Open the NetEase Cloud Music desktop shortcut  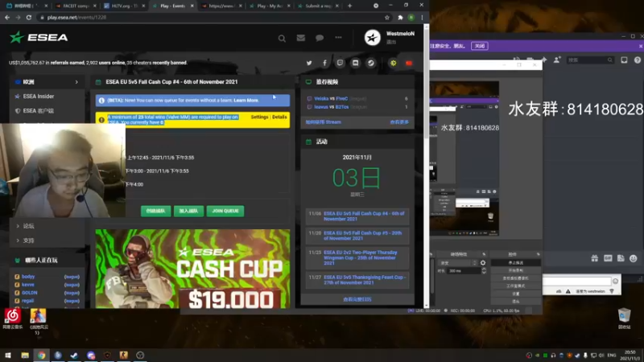coord(12,319)
